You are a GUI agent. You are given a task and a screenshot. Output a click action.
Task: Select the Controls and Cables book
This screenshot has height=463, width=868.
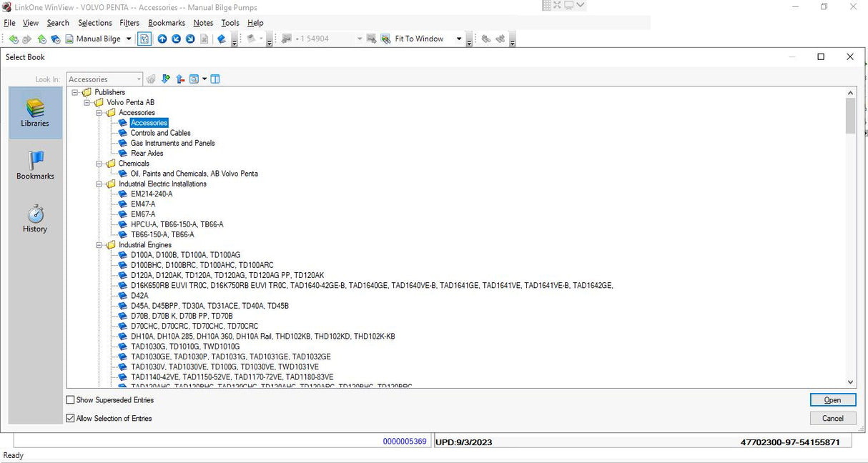coord(160,133)
